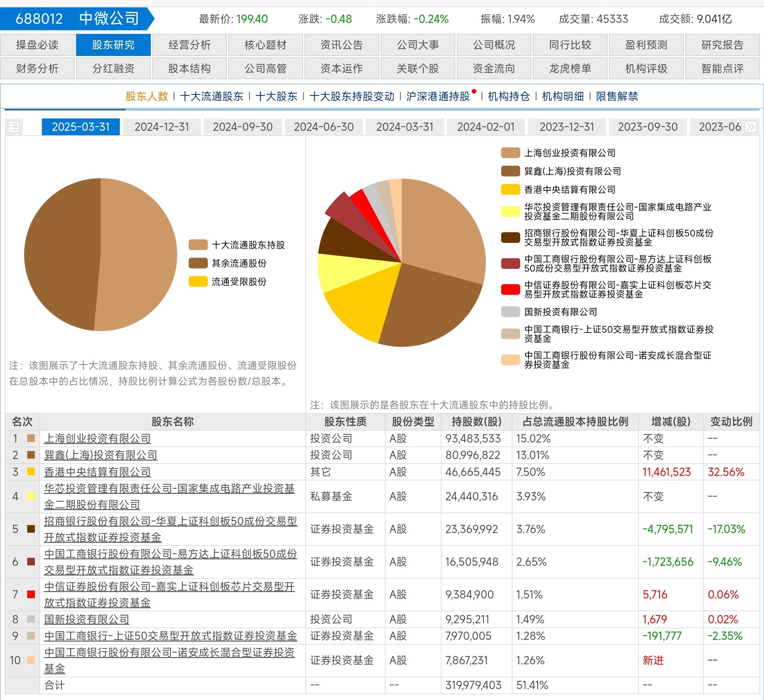Screen dimensions: 764x700
Task: Open 上证50交易型开放式指数 fund link
Action: coord(171,636)
